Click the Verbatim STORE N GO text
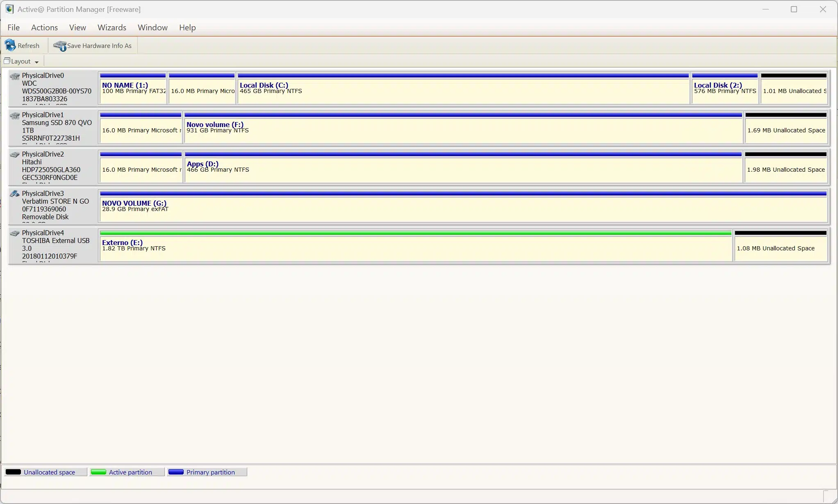Screen dimensions: 838x504 point(55,201)
